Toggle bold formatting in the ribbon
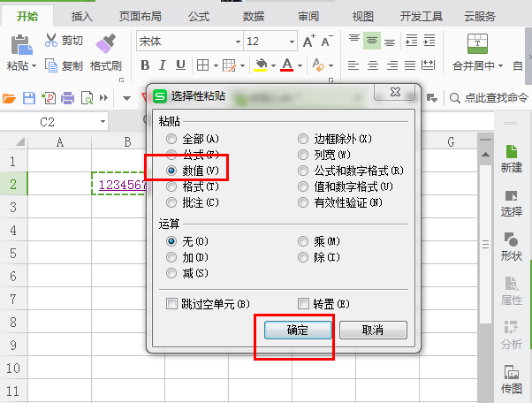The image size is (532, 403). point(145,65)
